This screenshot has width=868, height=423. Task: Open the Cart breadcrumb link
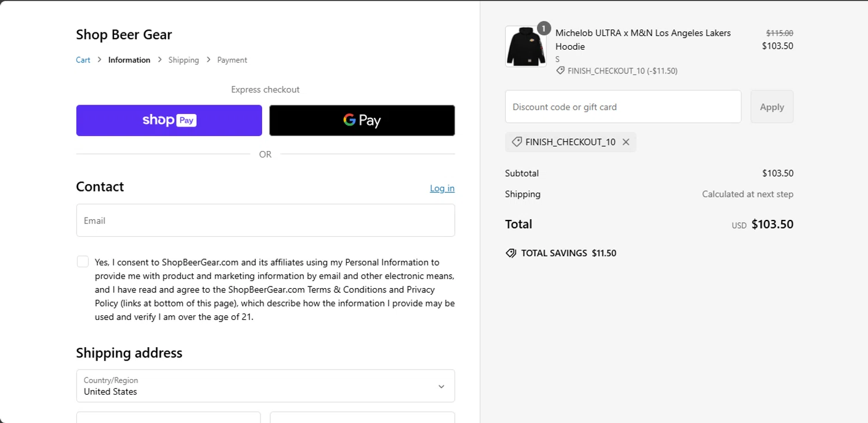click(83, 60)
